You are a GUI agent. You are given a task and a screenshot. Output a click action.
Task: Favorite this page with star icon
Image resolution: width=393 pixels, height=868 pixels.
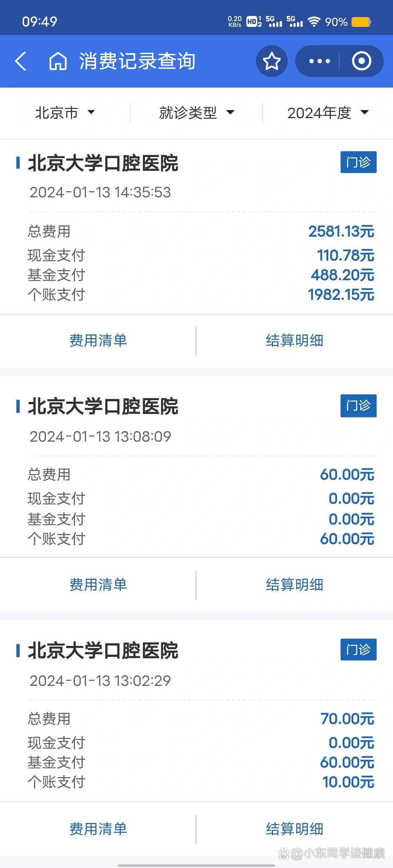point(272,61)
